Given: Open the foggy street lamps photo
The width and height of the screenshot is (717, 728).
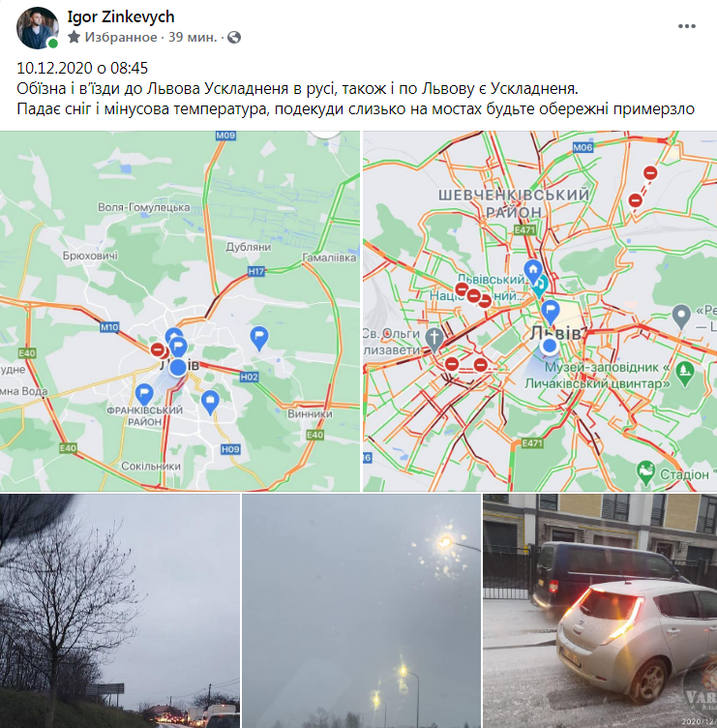Looking at the screenshot, I should point(362,611).
